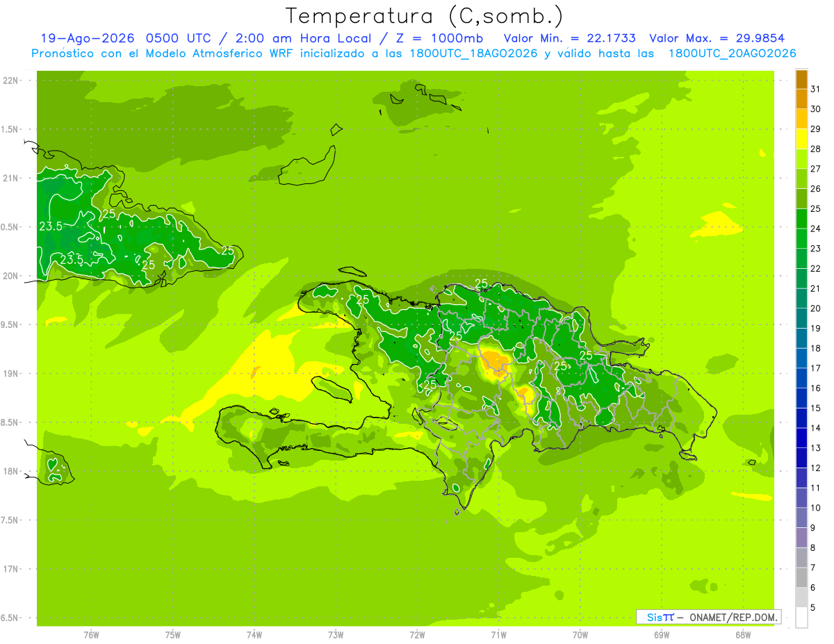Click the '7.5N' latitude label
The width and height of the screenshot is (834, 644).
pos(10,520)
